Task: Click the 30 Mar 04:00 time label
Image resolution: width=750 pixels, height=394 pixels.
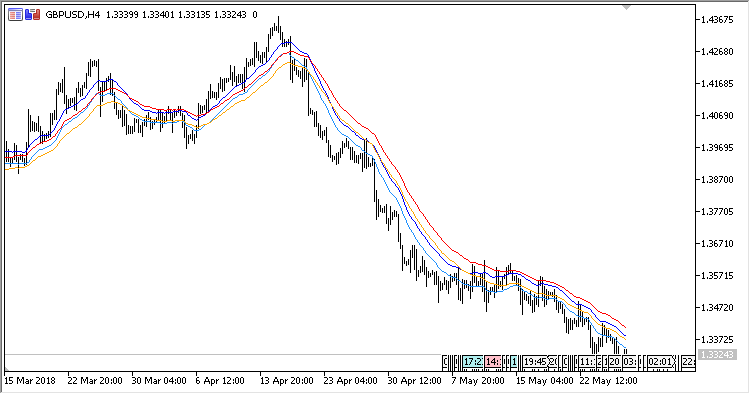Action: click(x=159, y=381)
